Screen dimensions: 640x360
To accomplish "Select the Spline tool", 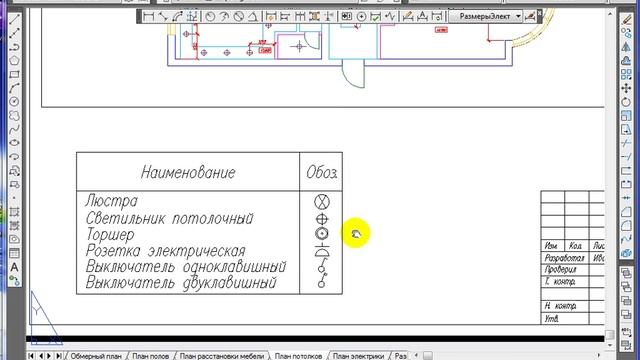I will pos(14,129).
